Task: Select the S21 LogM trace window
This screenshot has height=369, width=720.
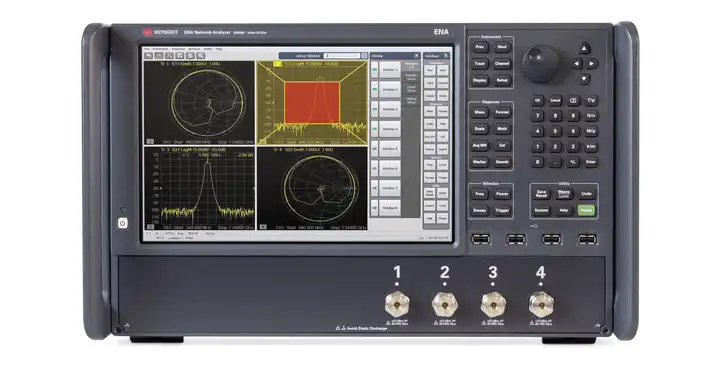Action: (x=199, y=188)
